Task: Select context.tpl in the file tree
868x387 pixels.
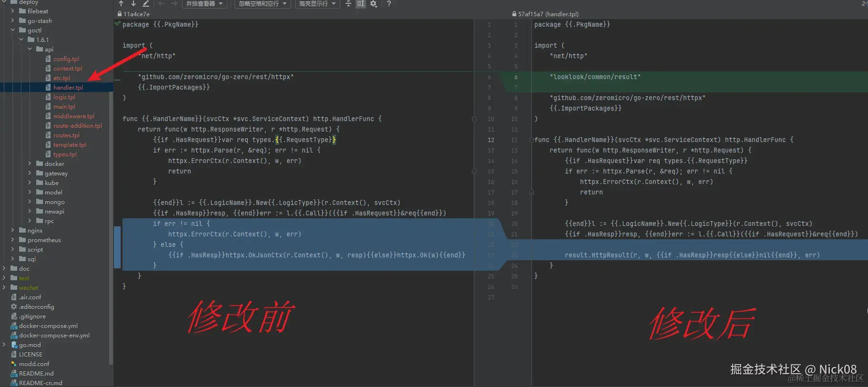Action: pos(68,68)
